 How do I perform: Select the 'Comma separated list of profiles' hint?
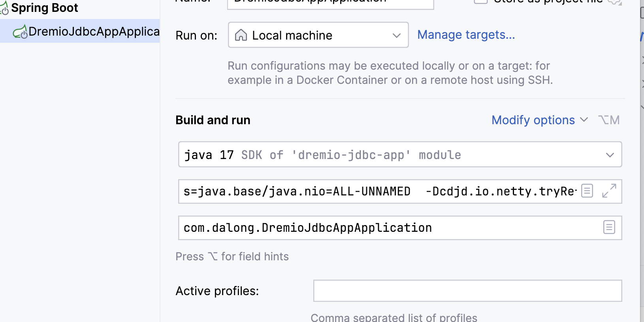click(x=394, y=317)
